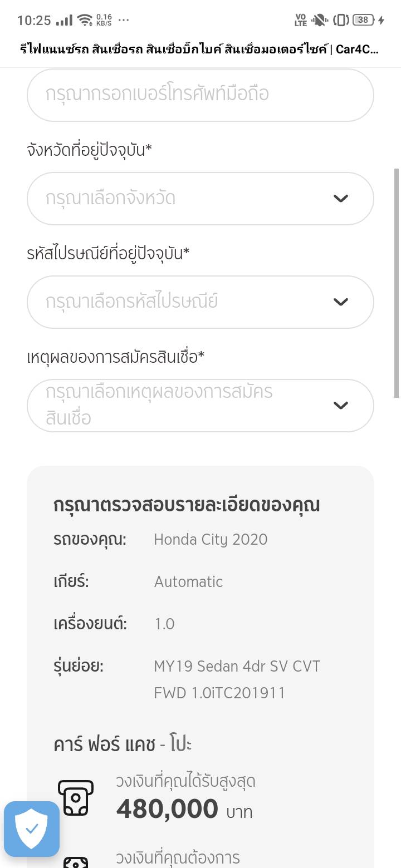Screen dimensions: 401x868
Task: Expand the loan reason chevron arrow
Action: click(x=340, y=405)
